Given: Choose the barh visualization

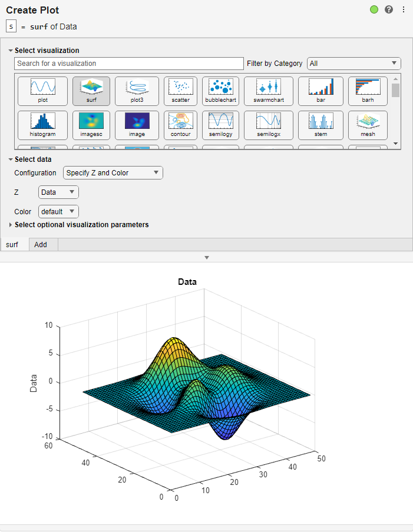Looking at the screenshot, I should (368, 91).
